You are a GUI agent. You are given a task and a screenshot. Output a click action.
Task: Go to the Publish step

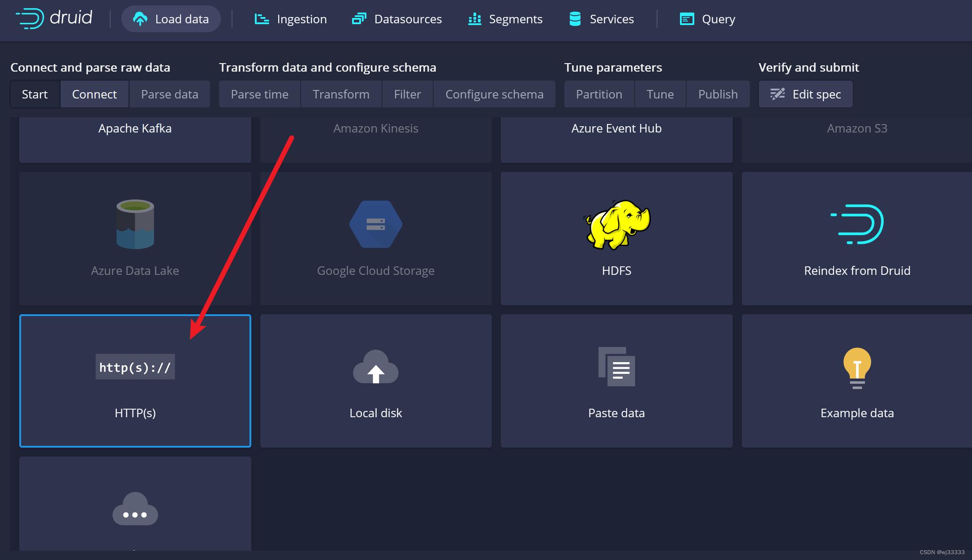718,94
